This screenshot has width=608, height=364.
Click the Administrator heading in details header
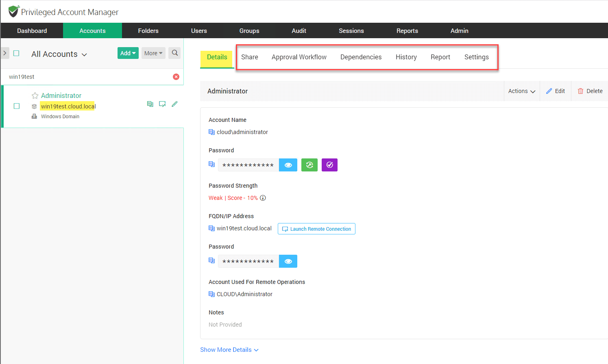pos(227,91)
